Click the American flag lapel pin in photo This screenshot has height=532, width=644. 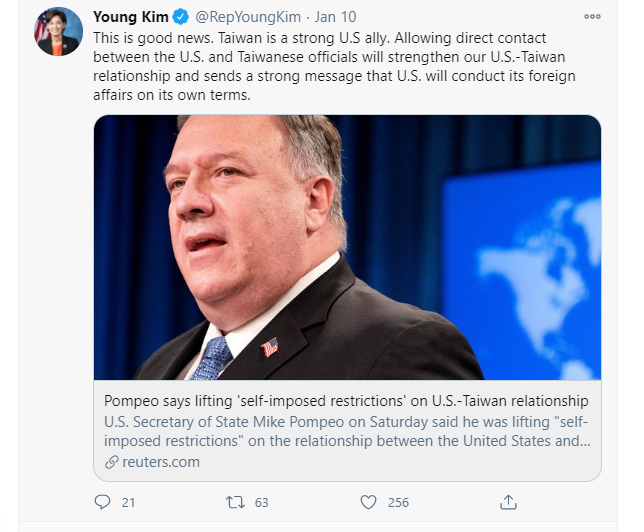click(269, 347)
